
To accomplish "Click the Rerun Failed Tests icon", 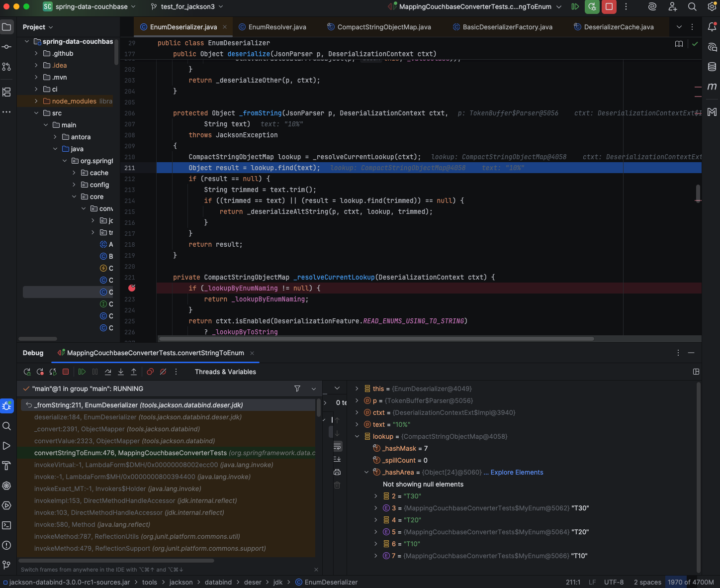I will click(40, 372).
